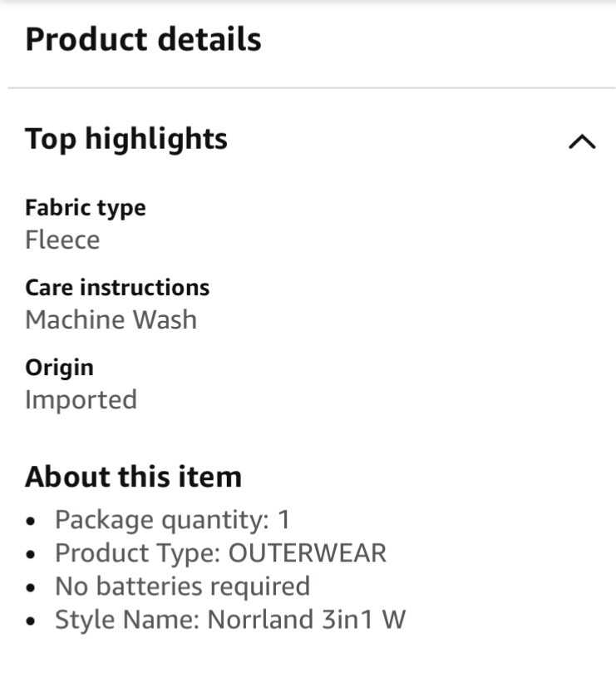This screenshot has height=678, width=616.
Task: Select the About this item heading
Action: [x=133, y=477]
